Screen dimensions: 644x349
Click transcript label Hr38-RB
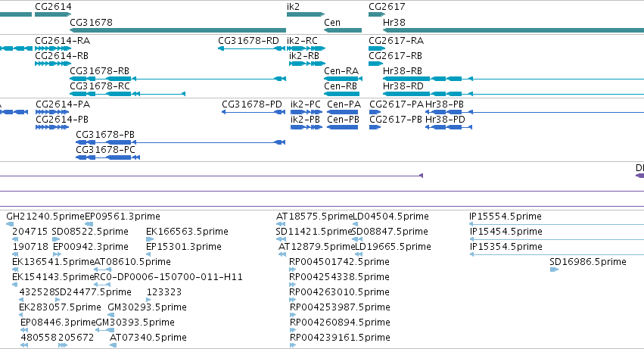pos(403,71)
